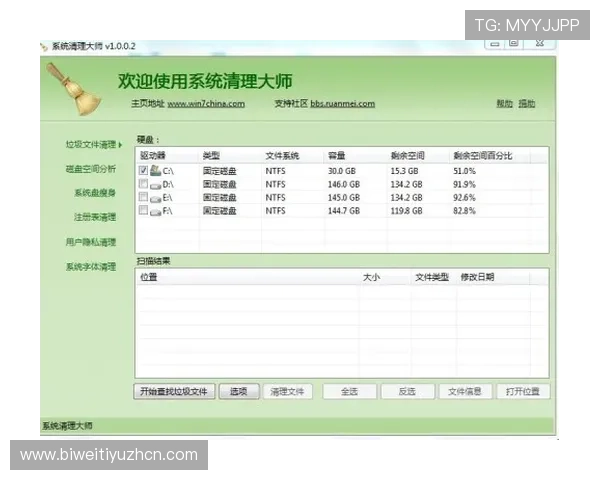Sort results by 文件类型 column header
The image size is (600, 480).
point(434,277)
